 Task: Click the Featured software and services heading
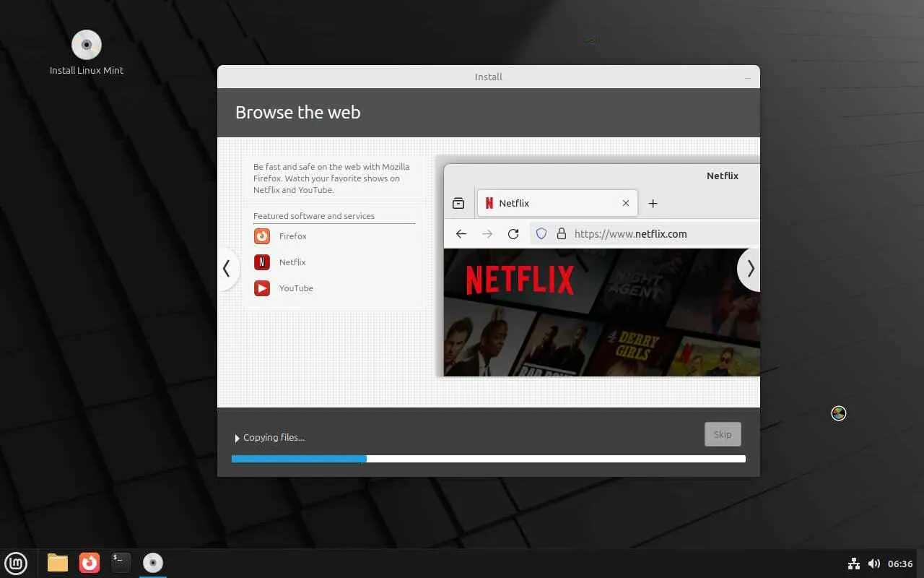(314, 216)
